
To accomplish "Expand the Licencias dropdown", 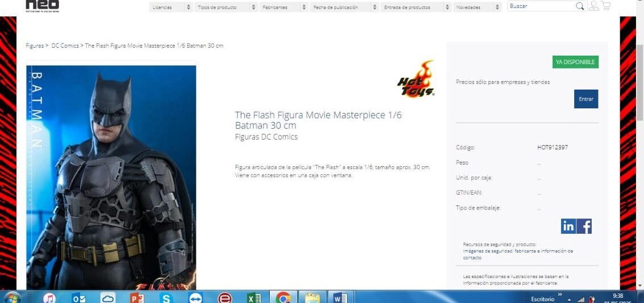I will [x=171, y=7].
